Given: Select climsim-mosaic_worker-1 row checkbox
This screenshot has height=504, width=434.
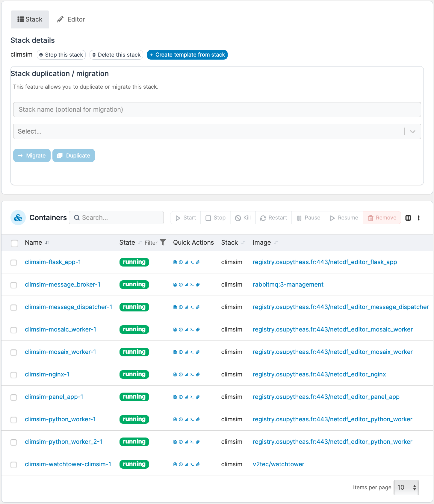Looking at the screenshot, I should point(14,330).
